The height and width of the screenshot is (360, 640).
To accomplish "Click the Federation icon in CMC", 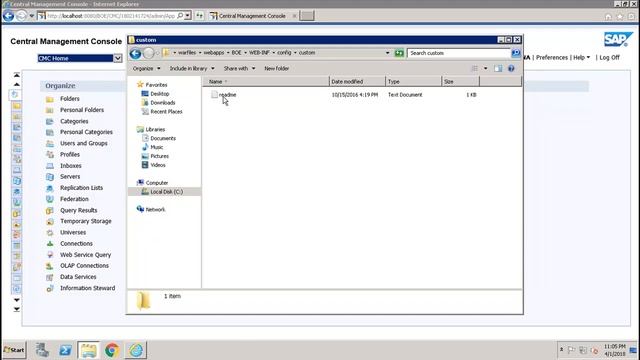I will pos(50,199).
